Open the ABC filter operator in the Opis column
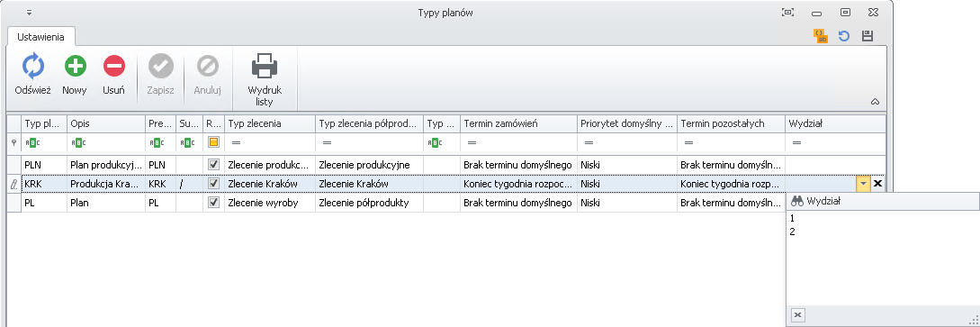 (x=78, y=142)
